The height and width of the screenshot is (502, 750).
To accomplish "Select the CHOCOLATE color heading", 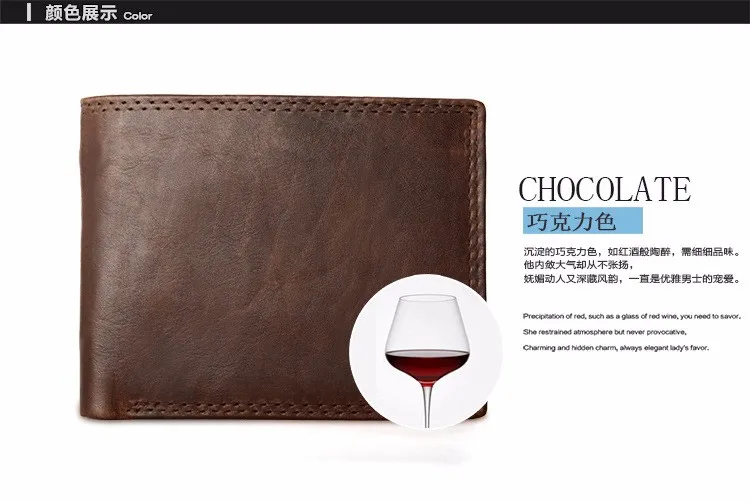I will (605, 189).
